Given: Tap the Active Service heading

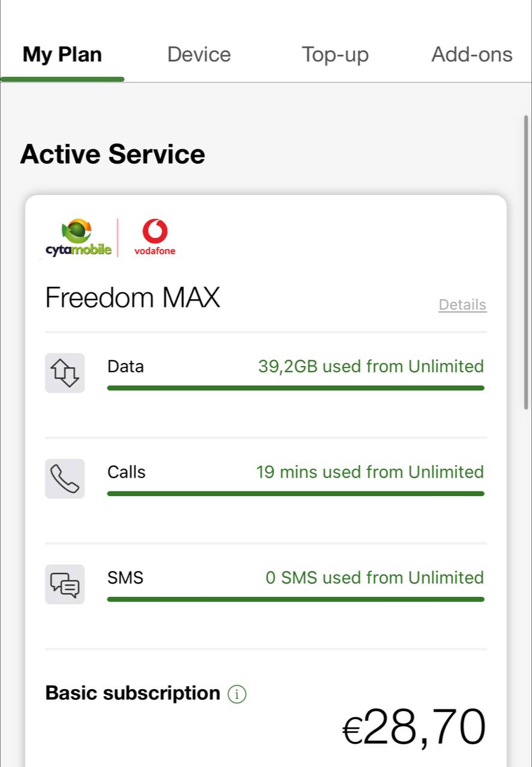Looking at the screenshot, I should (x=113, y=155).
